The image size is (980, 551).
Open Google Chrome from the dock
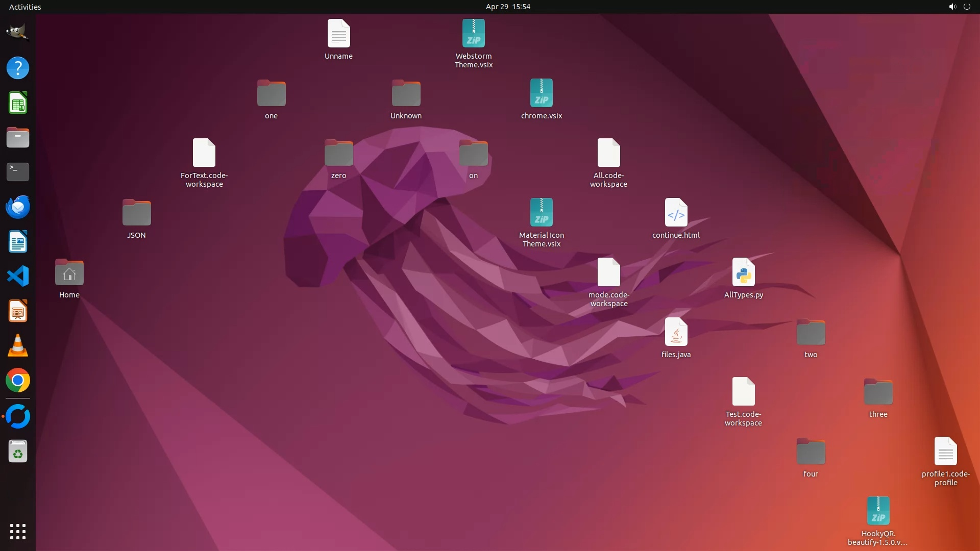coord(18,381)
